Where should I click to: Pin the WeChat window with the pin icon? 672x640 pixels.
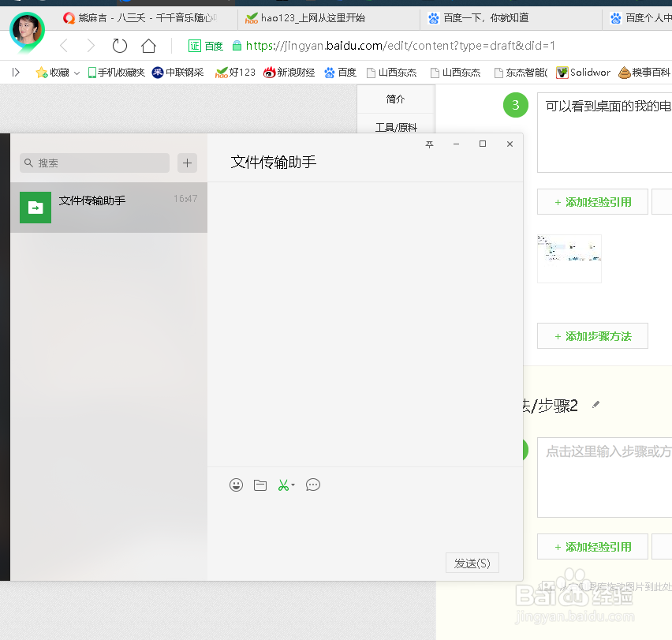point(429,144)
